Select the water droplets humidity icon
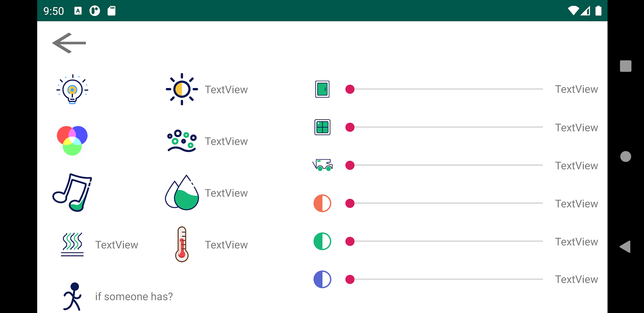Image resolution: width=644 pixels, height=313 pixels. click(x=182, y=193)
